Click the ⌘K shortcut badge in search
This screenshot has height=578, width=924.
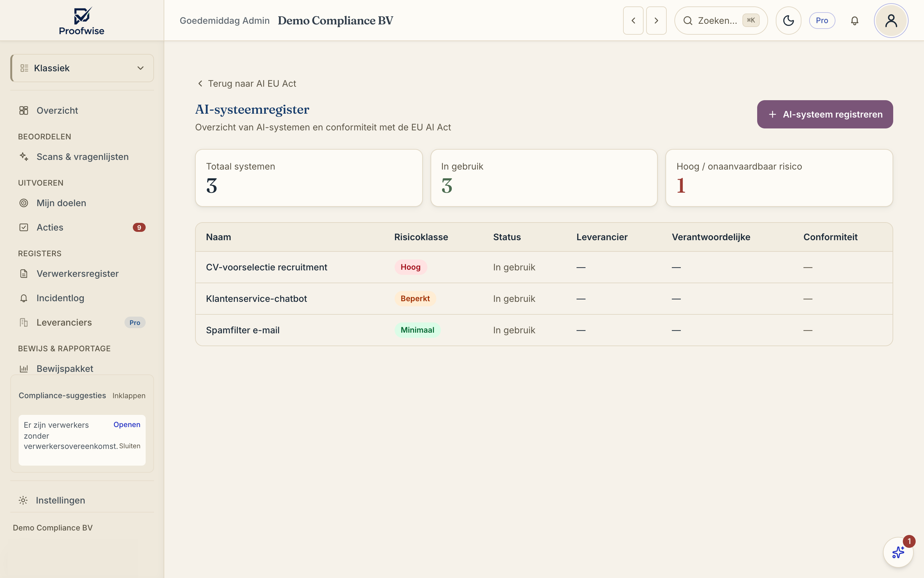(x=751, y=21)
